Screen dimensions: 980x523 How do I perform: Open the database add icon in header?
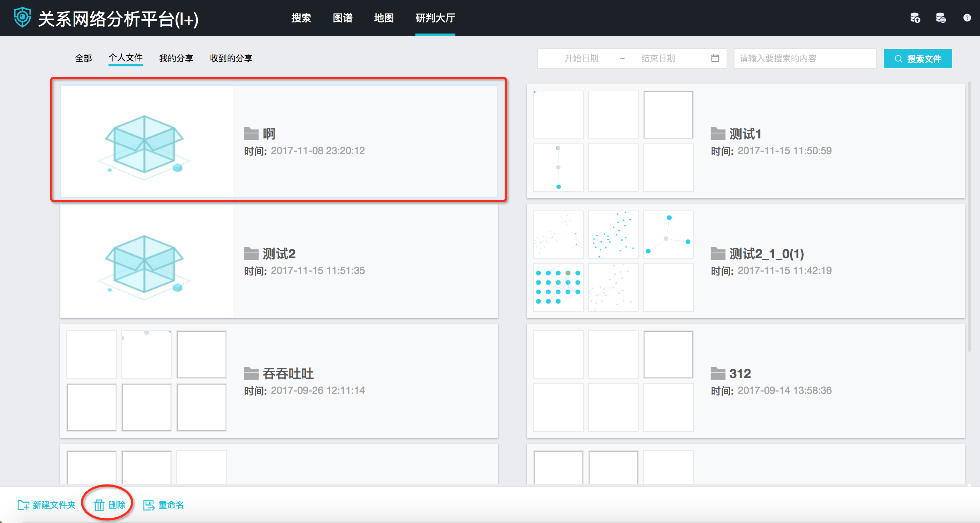coord(915,18)
